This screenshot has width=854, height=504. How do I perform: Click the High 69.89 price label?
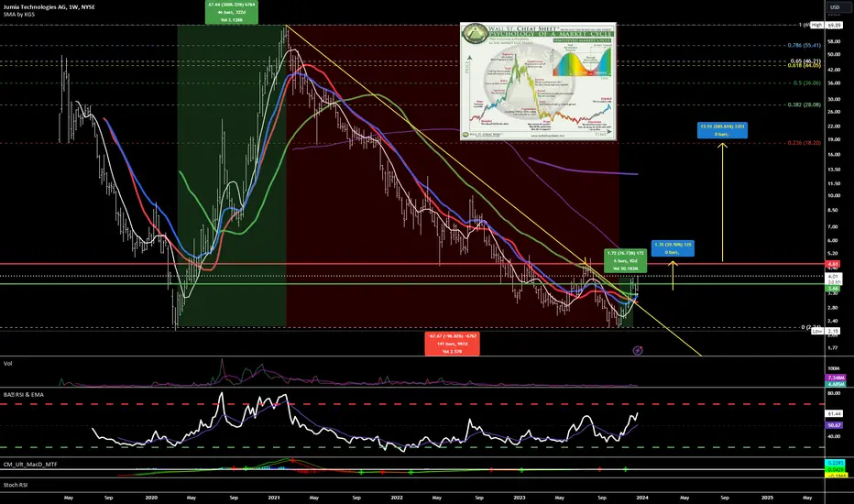point(827,25)
